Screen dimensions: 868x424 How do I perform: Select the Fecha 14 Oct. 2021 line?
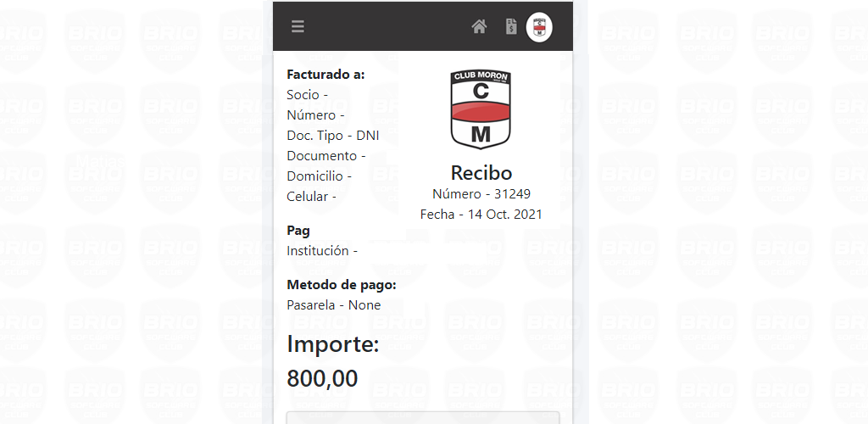pyautogui.click(x=481, y=215)
